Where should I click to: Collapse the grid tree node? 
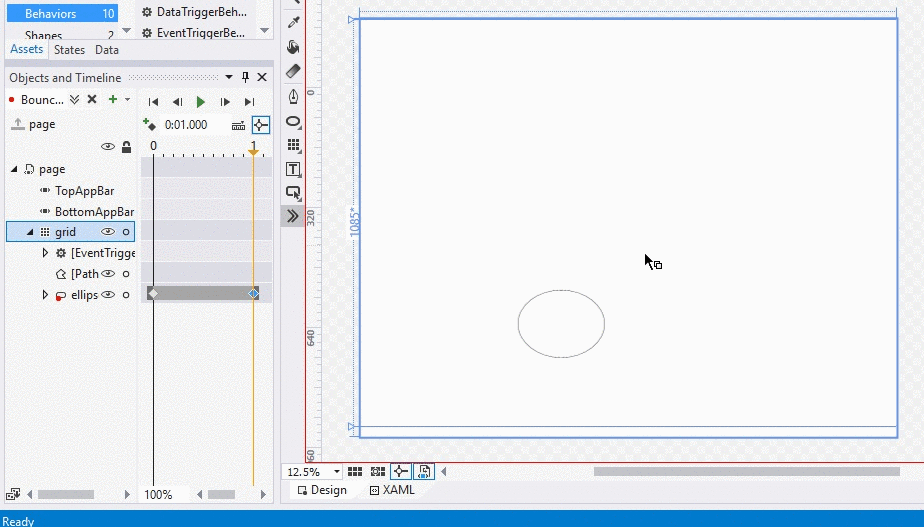tap(30, 232)
